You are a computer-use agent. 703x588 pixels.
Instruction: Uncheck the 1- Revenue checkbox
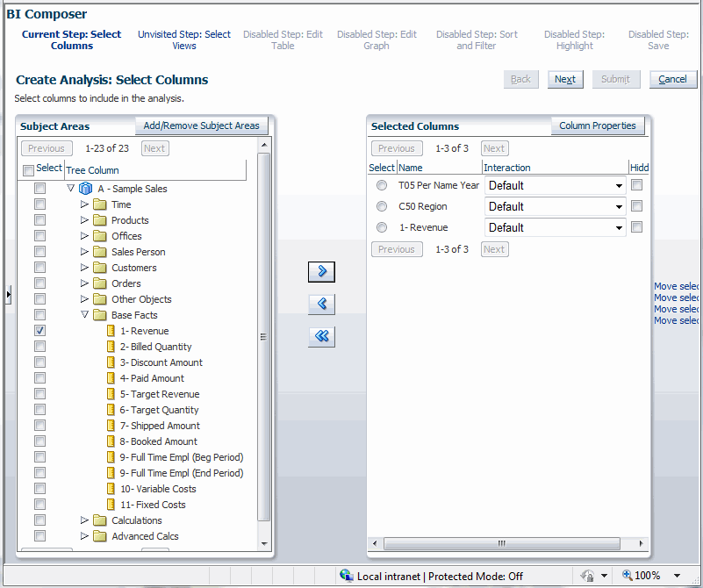click(x=39, y=331)
